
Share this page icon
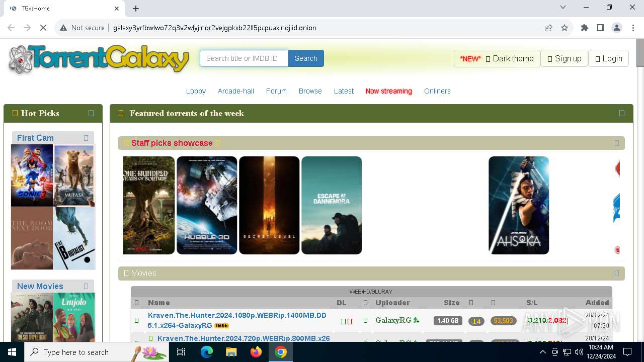(x=548, y=28)
